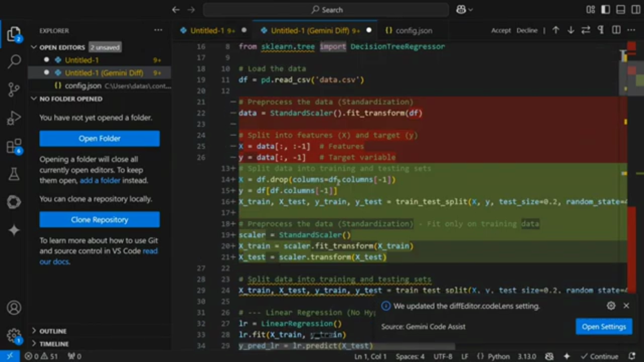Image resolution: width=644 pixels, height=362 pixels.
Task: Open the Explorer view in activity bar
Action: (x=14, y=34)
